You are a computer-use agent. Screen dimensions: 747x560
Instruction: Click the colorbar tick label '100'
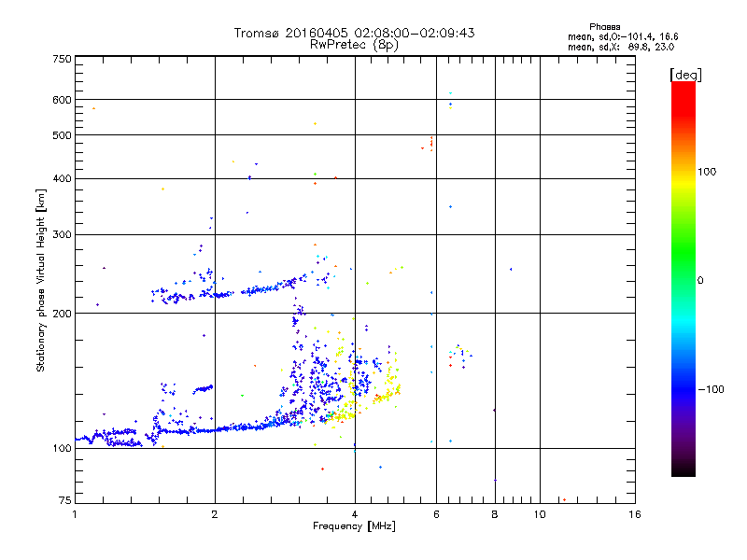707,172
